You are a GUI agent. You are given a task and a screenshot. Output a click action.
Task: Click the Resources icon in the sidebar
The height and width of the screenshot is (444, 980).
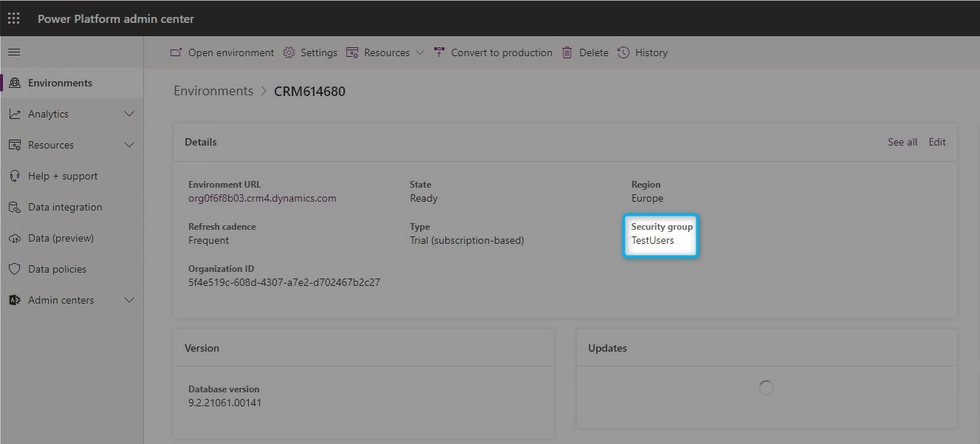click(x=15, y=145)
